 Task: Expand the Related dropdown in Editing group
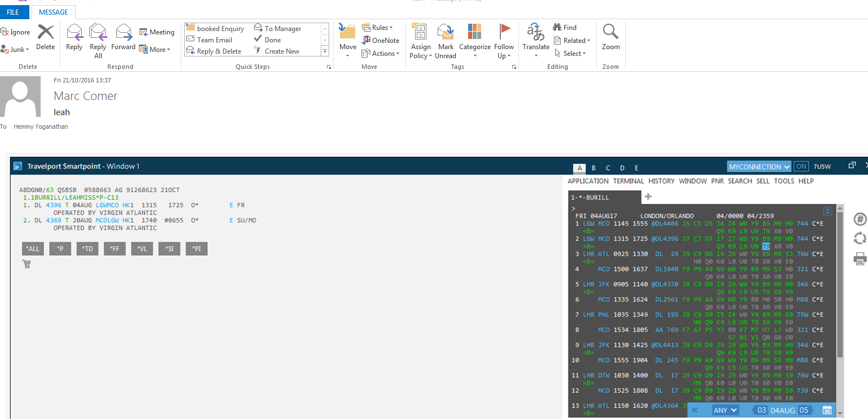572,41
